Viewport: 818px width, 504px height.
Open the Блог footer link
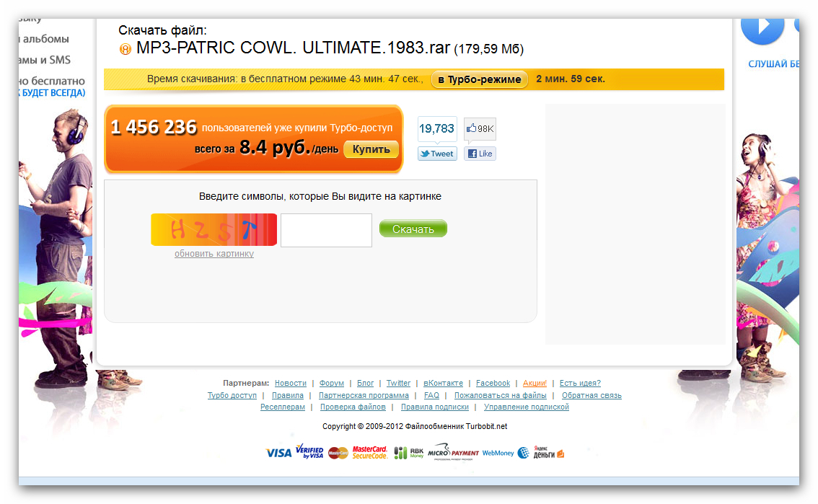point(365,383)
